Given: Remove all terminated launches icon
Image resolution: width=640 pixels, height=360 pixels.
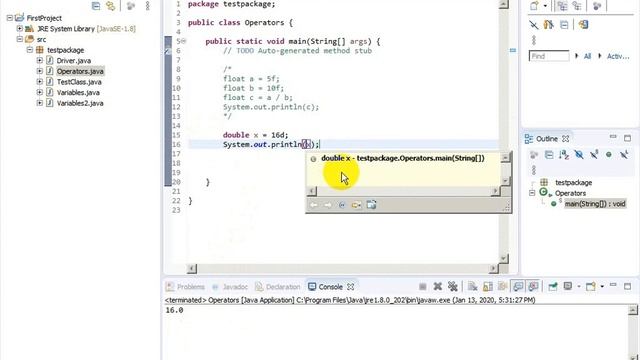Looking at the screenshot, I should pyautogui.click(x=452, y=287).
